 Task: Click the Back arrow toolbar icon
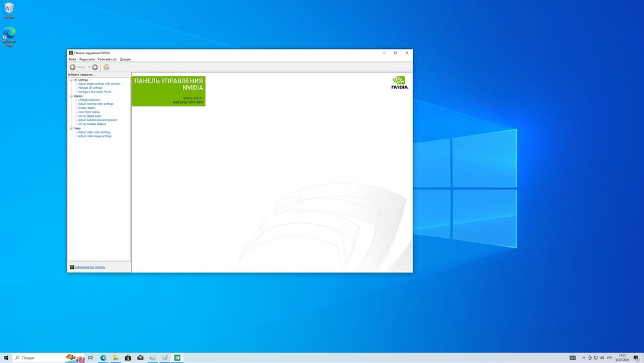coord(73,67)
